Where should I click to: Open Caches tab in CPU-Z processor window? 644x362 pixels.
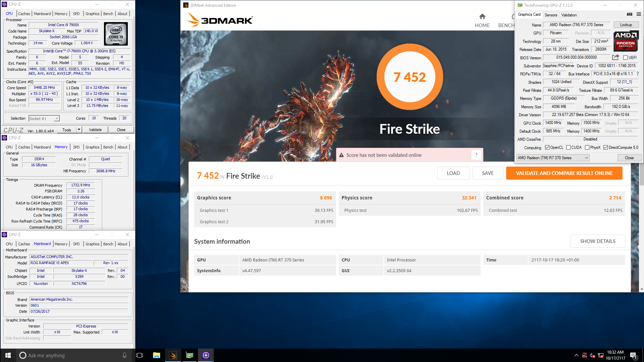tap(24, 14)
